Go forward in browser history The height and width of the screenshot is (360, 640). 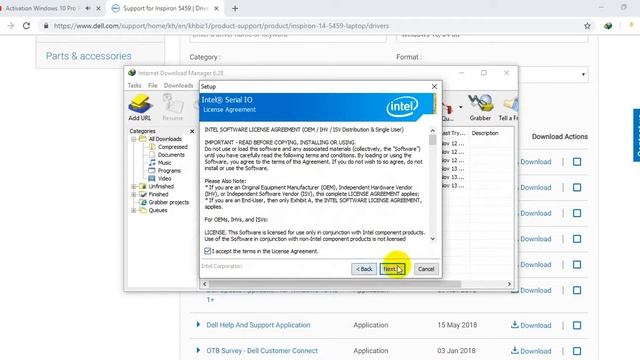(11, 26)
